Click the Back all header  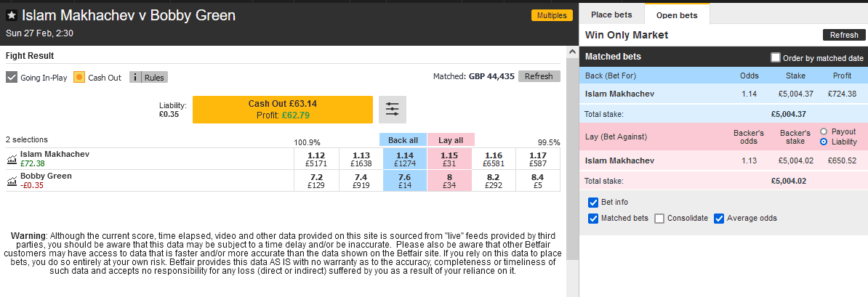tap(403, 140)
